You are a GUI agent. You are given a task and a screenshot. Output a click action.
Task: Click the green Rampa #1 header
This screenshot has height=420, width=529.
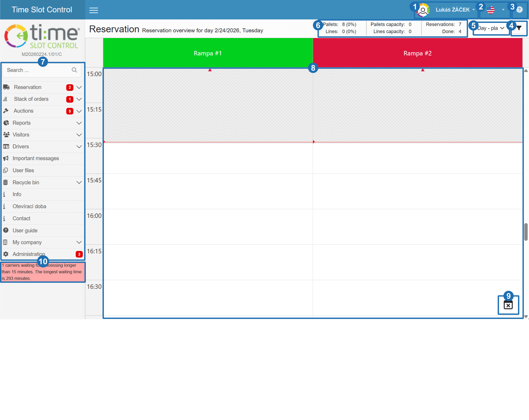point(208,53)
